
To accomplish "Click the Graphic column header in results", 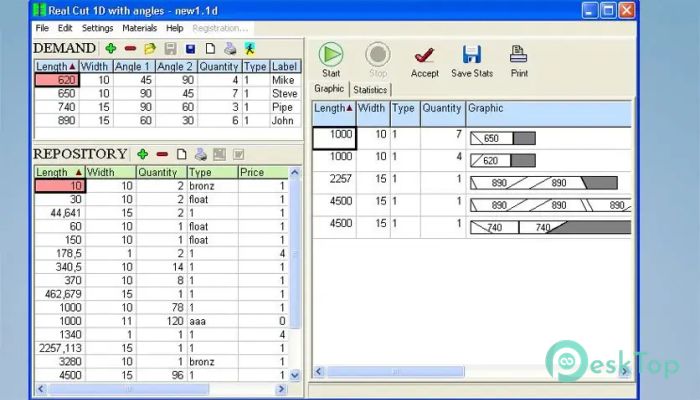I will 549,113.
